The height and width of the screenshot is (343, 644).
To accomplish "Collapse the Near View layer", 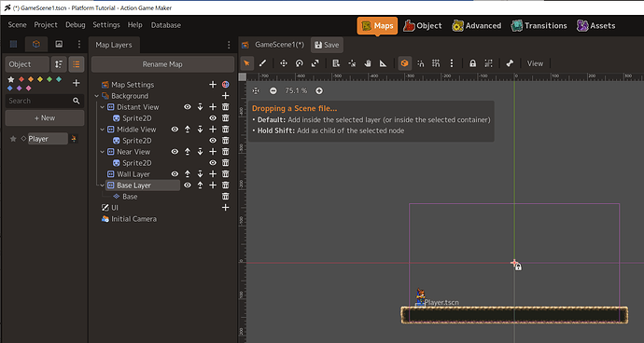I will [103, 151].
